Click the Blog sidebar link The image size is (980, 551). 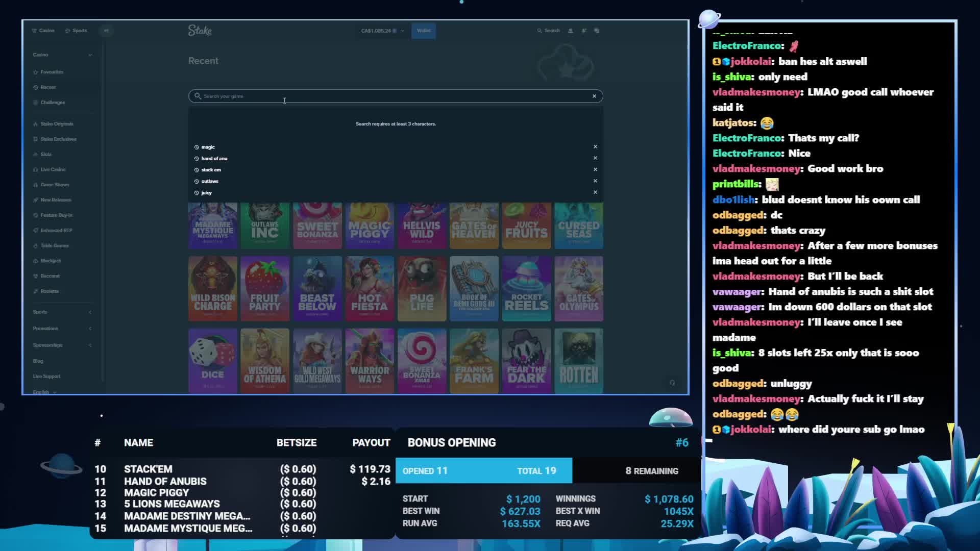click(x=38, y=361)
